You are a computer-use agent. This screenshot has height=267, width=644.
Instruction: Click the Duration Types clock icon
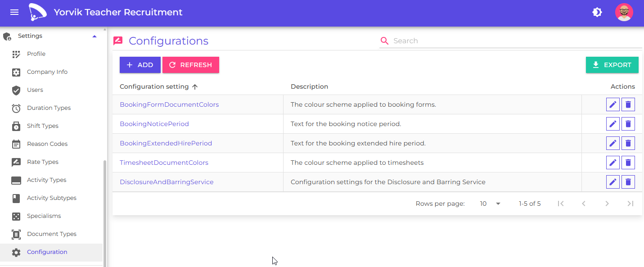coord(16,108)
